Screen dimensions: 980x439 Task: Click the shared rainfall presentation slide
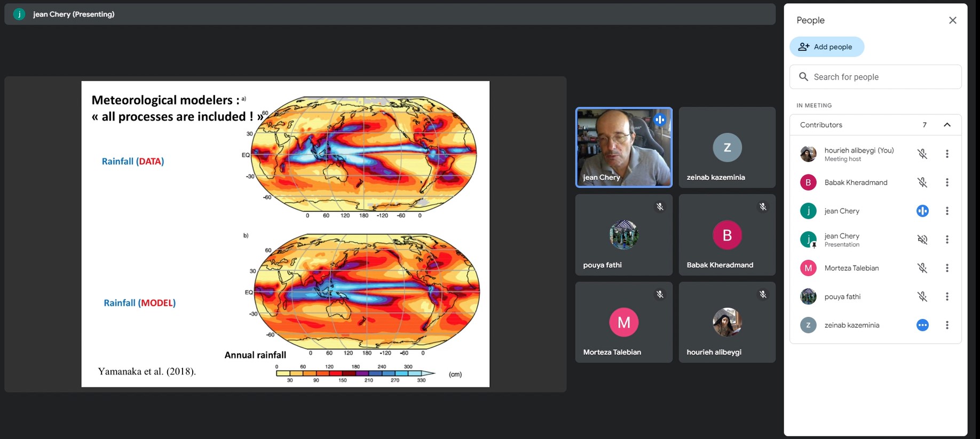[285, 234]
